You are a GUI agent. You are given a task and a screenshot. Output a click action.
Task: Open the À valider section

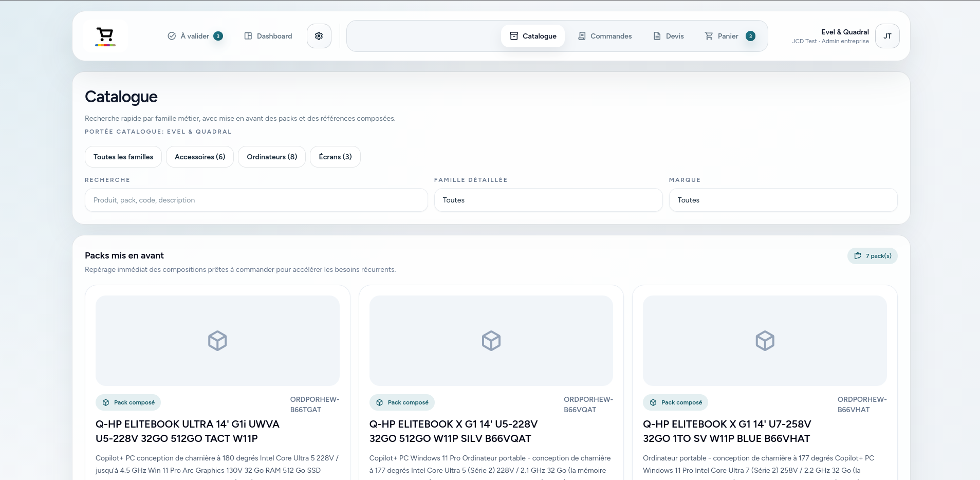point(195,36)
